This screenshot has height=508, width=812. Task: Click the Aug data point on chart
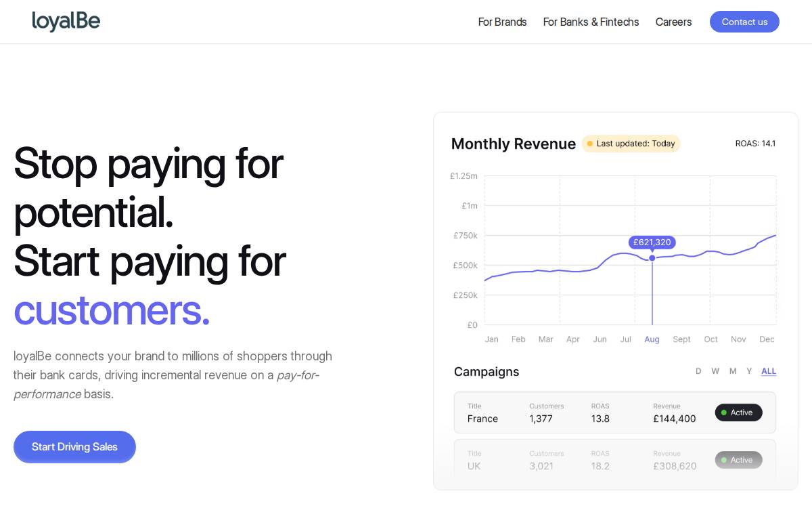pos(652,258)
